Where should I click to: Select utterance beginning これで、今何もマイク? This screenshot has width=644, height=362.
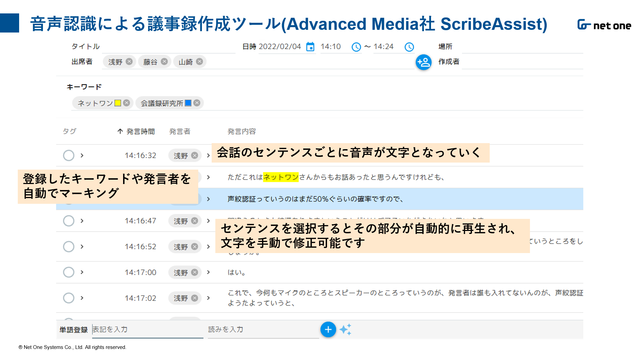click(x=405, y=298)
